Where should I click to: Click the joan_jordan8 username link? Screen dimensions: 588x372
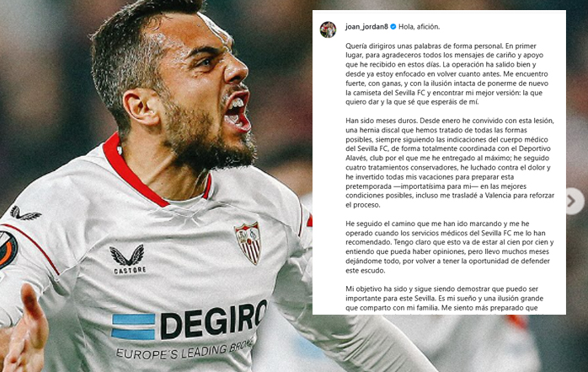coord(366,27)
